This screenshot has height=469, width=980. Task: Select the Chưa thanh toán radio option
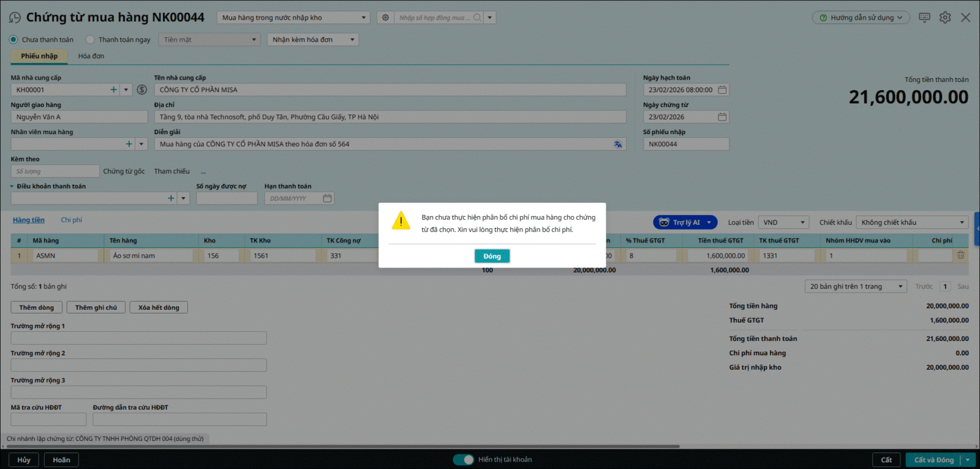(13, 40)
